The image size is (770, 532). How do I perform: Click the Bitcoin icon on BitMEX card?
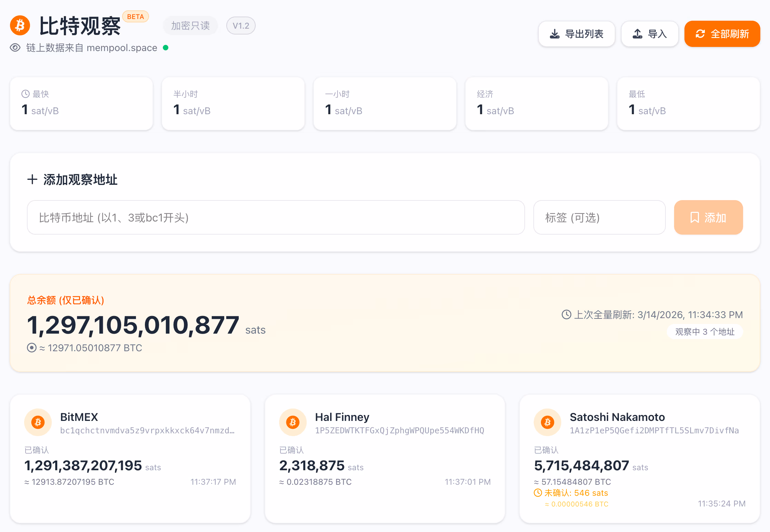[x=38, y=422]
